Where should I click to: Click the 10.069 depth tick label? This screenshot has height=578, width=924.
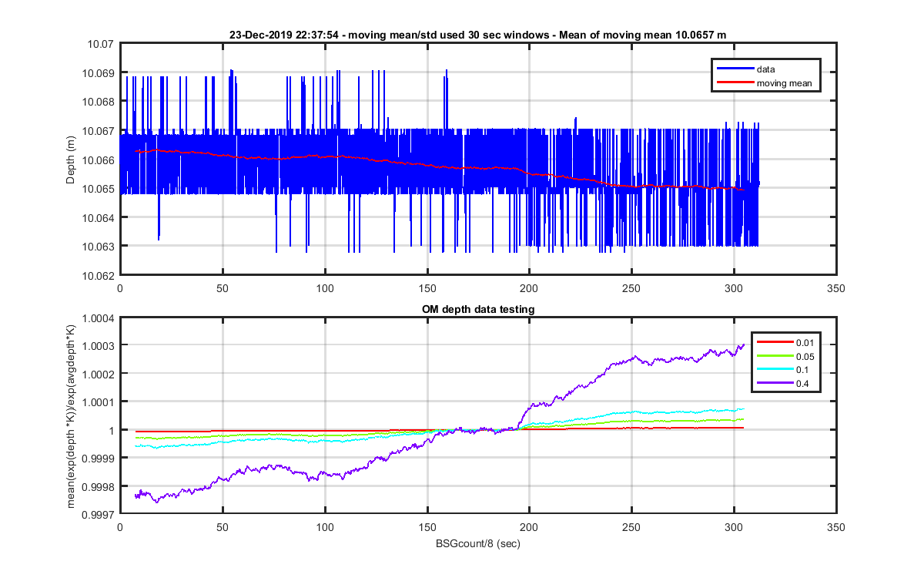click(x=99, y=72)
